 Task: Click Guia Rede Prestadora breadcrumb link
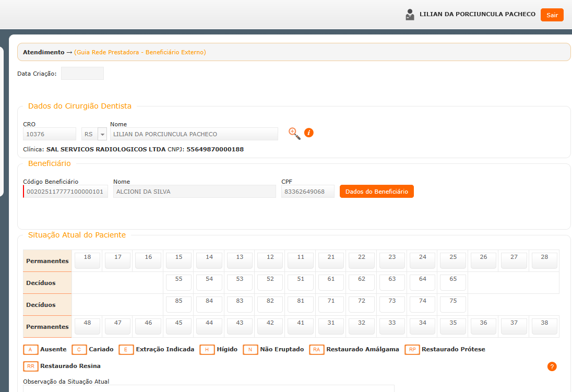(140, 52)
